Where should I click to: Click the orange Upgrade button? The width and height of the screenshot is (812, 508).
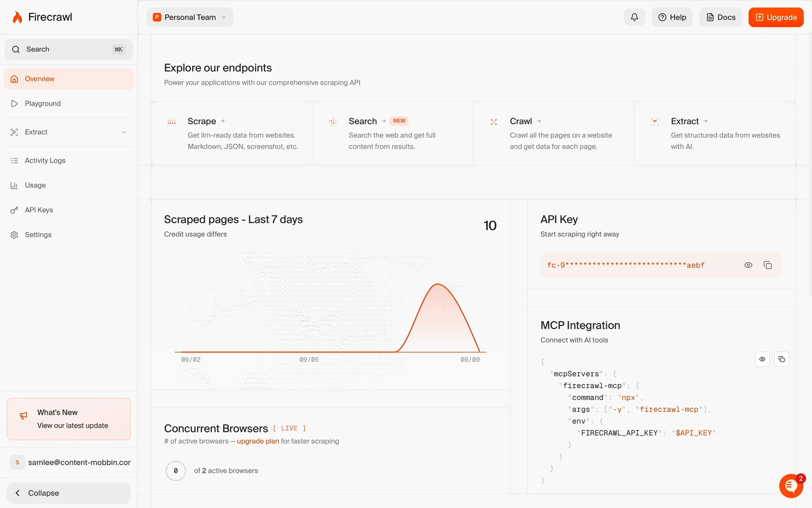click(776, 17)
